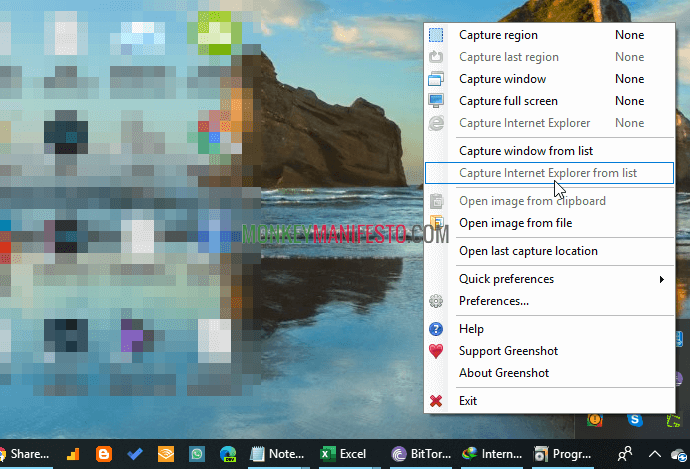Click the Capture Internet Explorer 'e' icon
The height and width of the screenshot is (469, 690).
[x=436, y=123]
